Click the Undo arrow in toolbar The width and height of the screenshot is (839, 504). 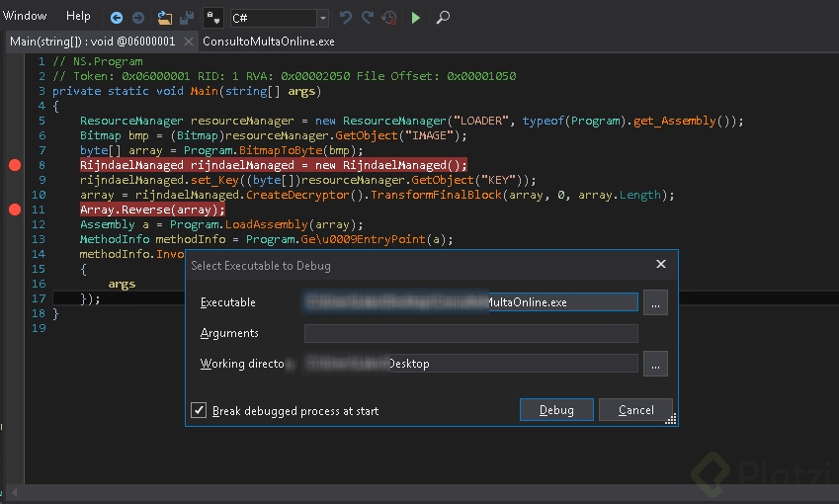(345, 18)
